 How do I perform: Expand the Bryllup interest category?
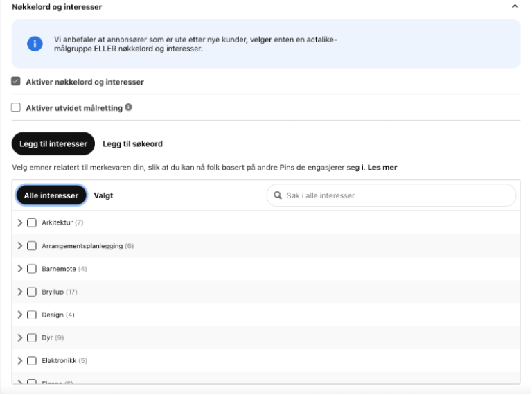pos(19,292)
